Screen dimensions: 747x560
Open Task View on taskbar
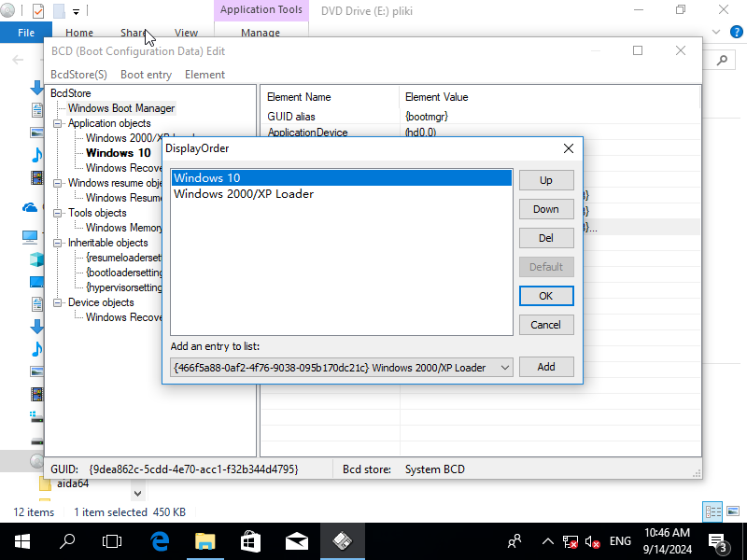pyautogui.click(x=112, y=541)
